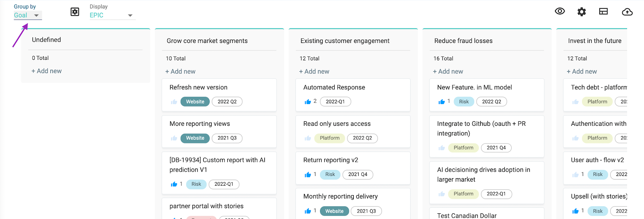This screenshot has height=219, width=644.
Task: Upvote New Feature. in ML model card
Action: pos(442,102)
